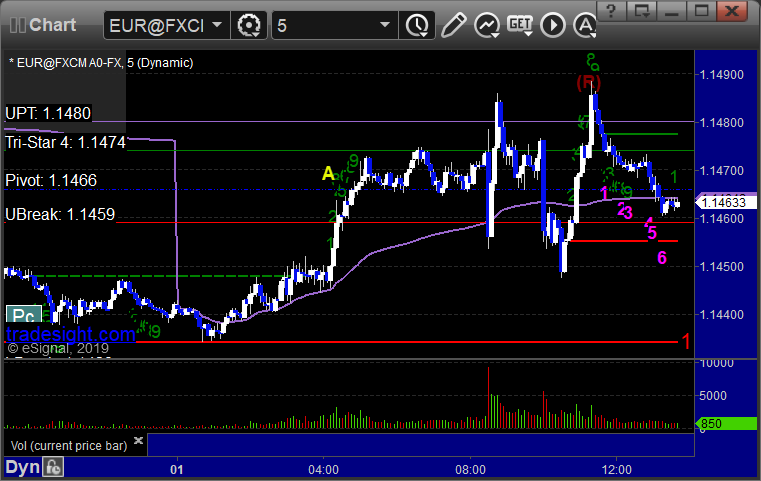761x481 pixels.
Task: Click the green volume marker 850
Action: point(726,423)
